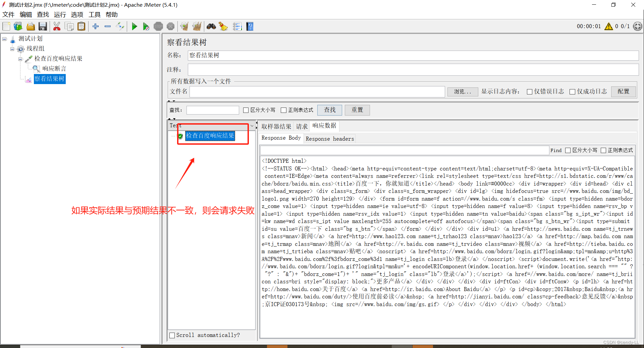Screen dimensions: 644x348
Task: Click the response body Find input field
Action: click(405, 150)
